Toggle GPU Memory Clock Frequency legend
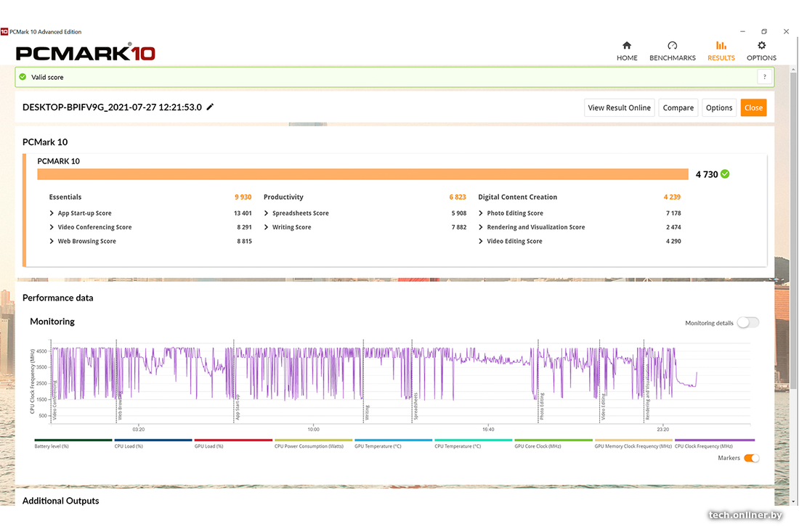Image resolution: width=799 pixels, height=532 pixels. pos(633,443)
